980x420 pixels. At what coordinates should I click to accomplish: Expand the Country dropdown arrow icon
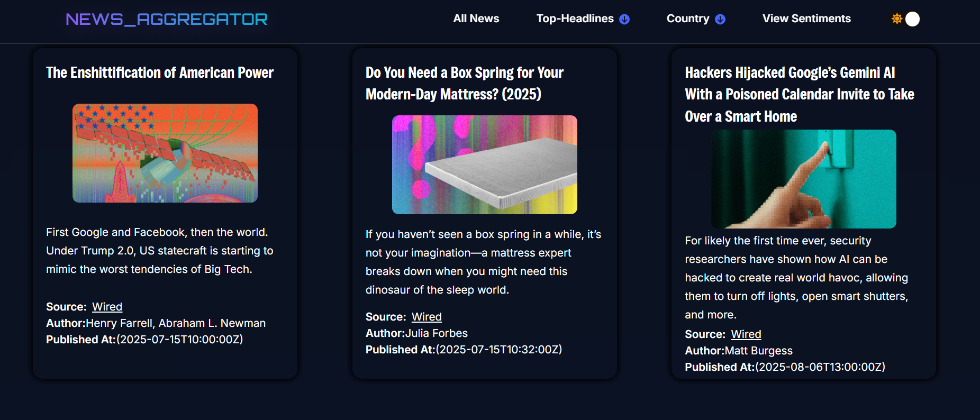720,19
